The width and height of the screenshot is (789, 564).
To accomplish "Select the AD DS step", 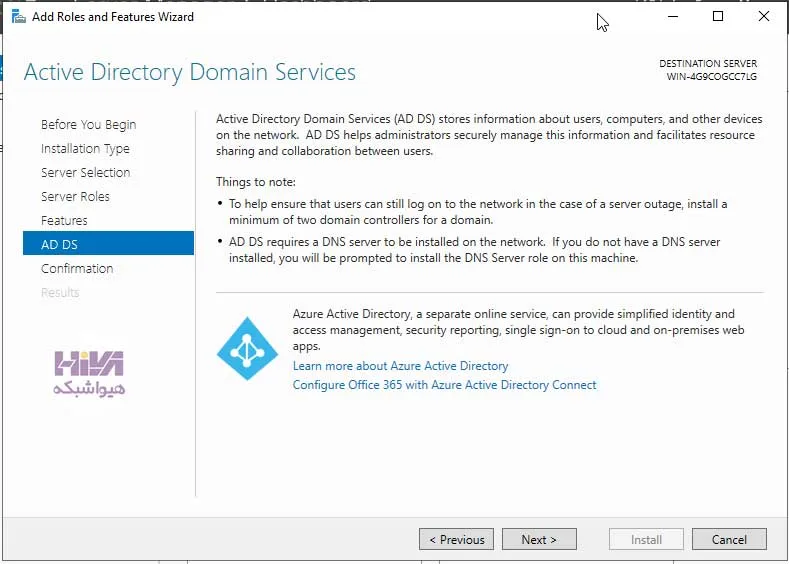I will point(108,244).
